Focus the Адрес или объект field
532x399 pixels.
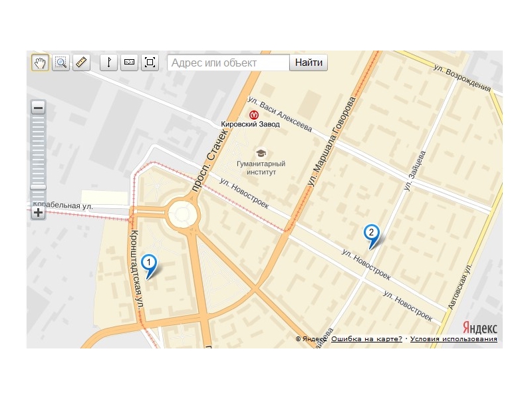click(x=228, y=63)
